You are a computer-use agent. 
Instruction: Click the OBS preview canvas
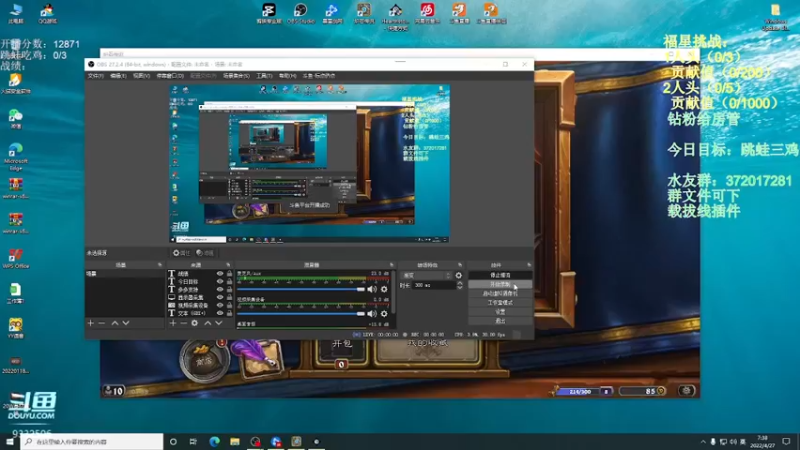[310, 163]
